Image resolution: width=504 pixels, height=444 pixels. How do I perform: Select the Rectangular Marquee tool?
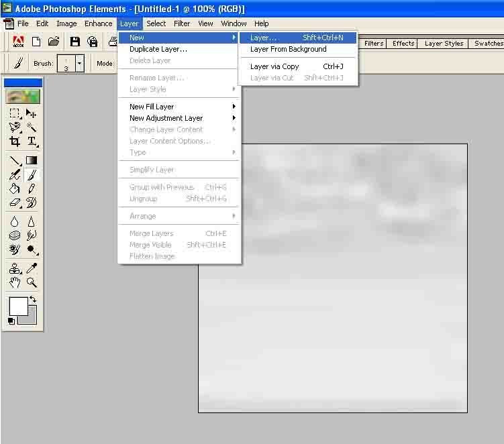tap(15, 113)
